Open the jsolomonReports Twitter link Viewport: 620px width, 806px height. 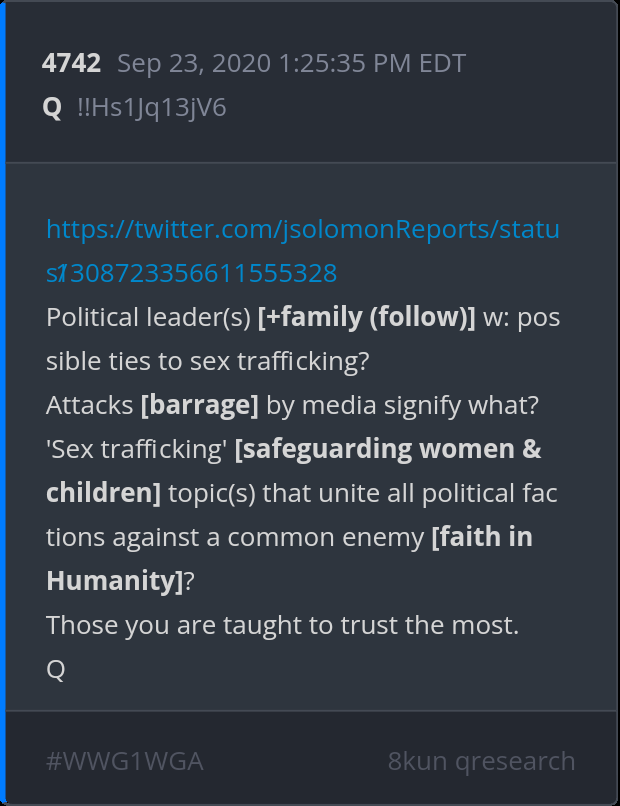(303, 229)
